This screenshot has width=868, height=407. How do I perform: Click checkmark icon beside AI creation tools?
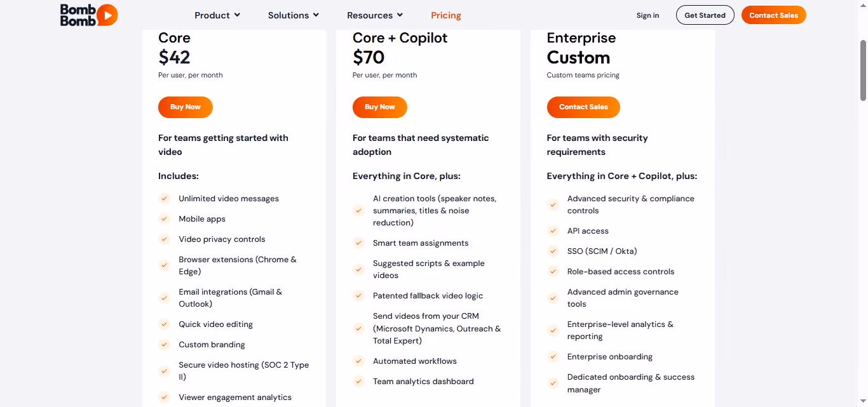coord(358,210)
